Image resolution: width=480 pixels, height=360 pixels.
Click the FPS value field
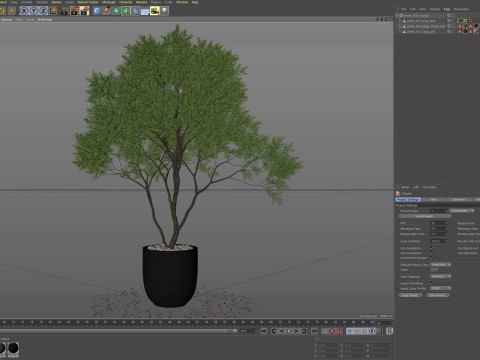[439, 223]
